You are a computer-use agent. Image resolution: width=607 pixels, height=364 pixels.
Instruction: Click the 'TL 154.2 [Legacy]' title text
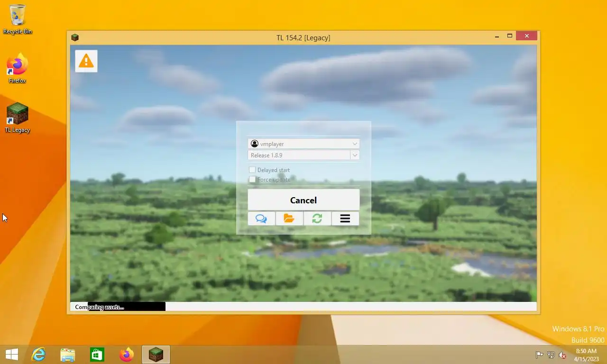tap(303, 37)
